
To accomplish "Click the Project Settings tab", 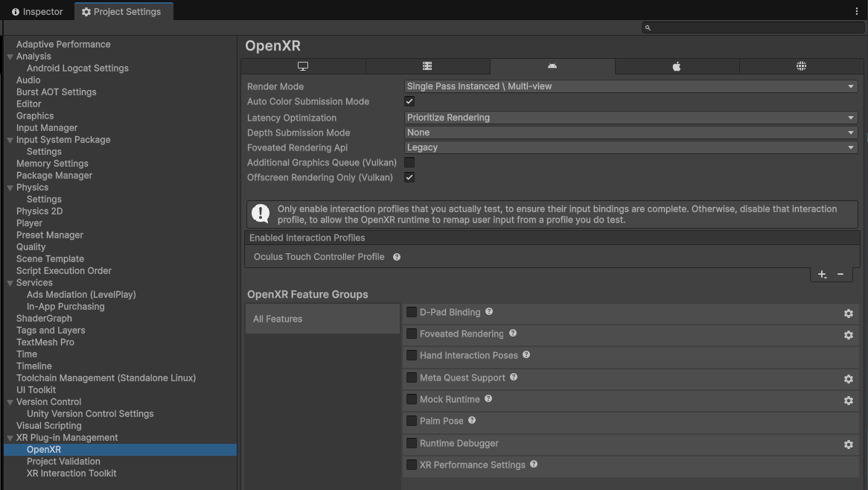I will 124,12.
